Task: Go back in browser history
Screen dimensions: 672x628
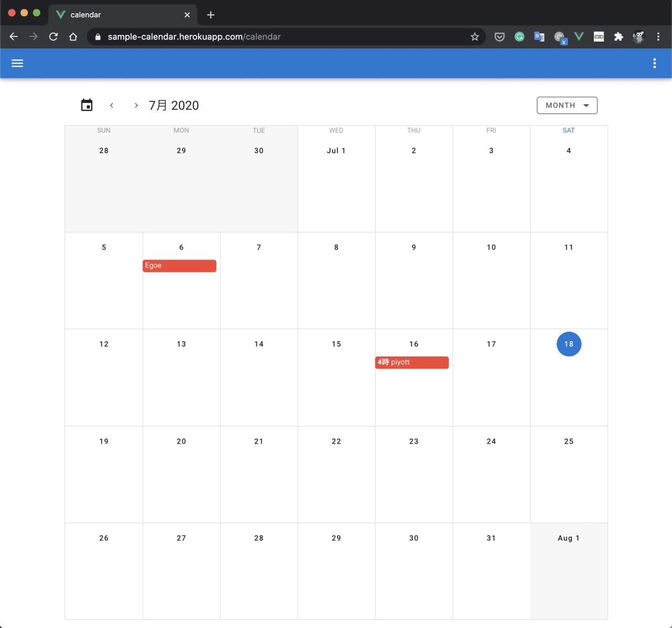Action: tap(14, 37)
